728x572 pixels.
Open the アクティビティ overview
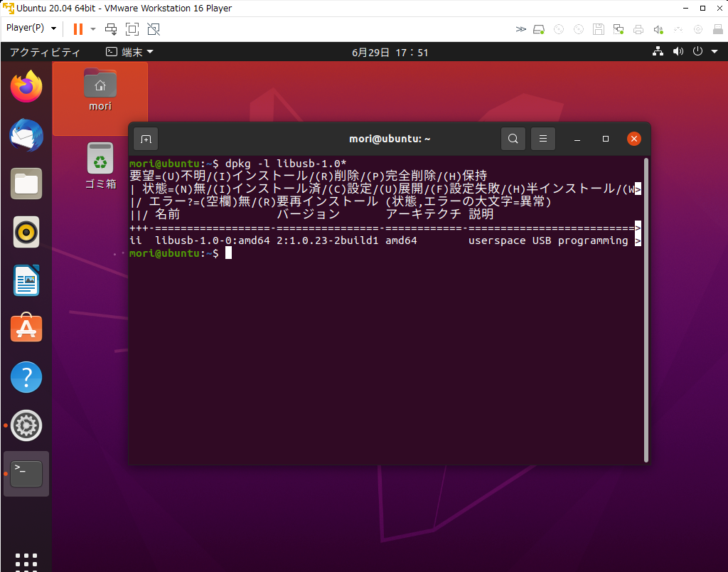45,53
